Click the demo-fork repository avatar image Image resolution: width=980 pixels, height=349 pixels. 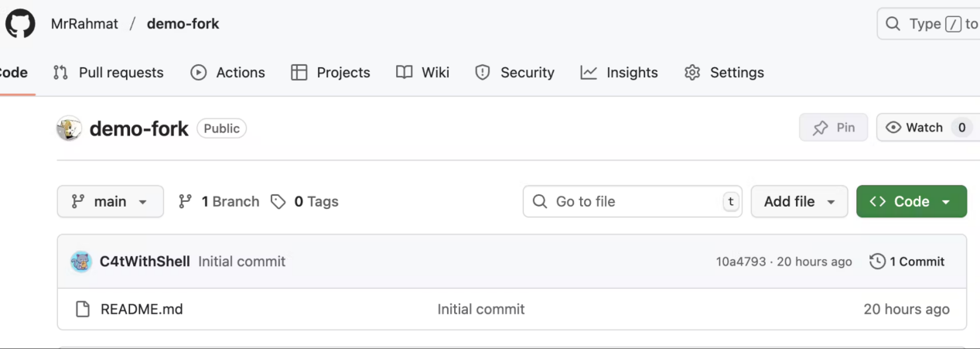(70, 128)
